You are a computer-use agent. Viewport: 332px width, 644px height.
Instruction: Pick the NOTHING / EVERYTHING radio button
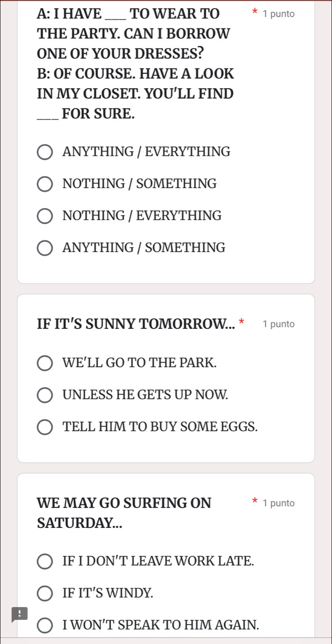point(45,216)
